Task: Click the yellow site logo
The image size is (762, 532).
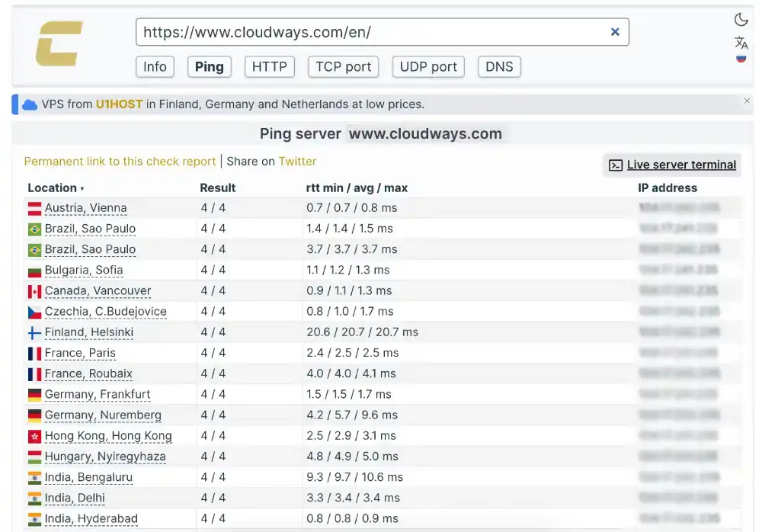Action: click(57, 44)
